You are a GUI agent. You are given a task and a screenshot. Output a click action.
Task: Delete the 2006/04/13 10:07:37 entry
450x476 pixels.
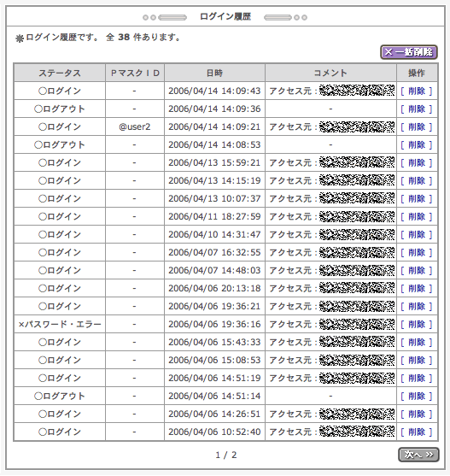click(417, 198)
